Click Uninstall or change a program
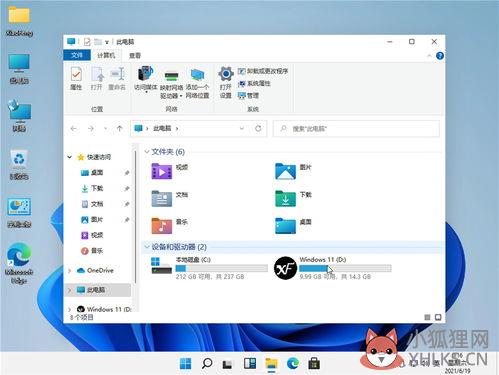This screenshot has height=375, width=499. point(263,71)
